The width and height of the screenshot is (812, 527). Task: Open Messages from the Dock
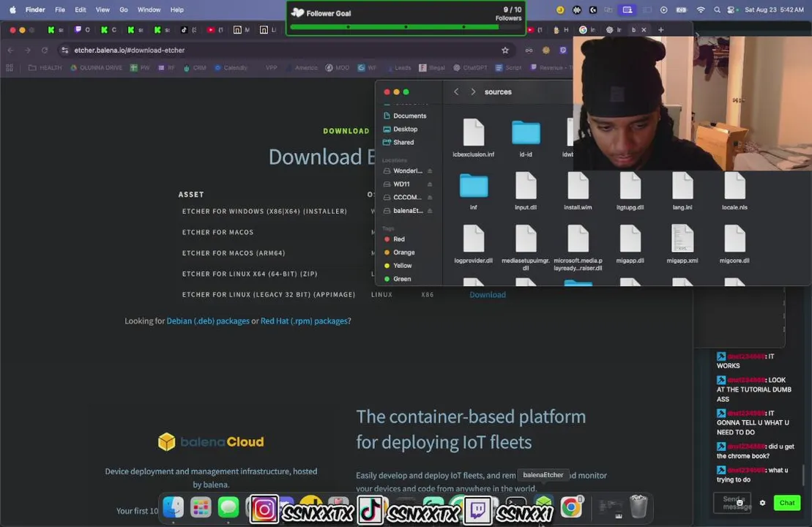tap(228, 507)
